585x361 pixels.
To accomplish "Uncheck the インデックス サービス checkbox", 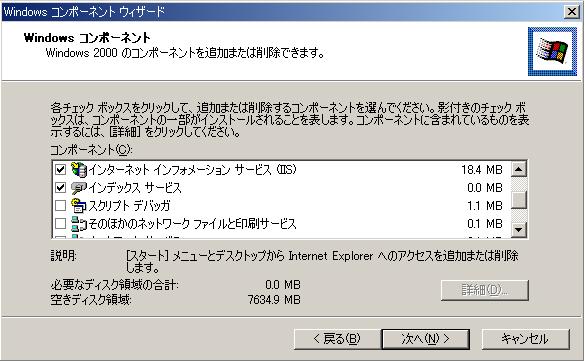I will click(x=60, y=188).
